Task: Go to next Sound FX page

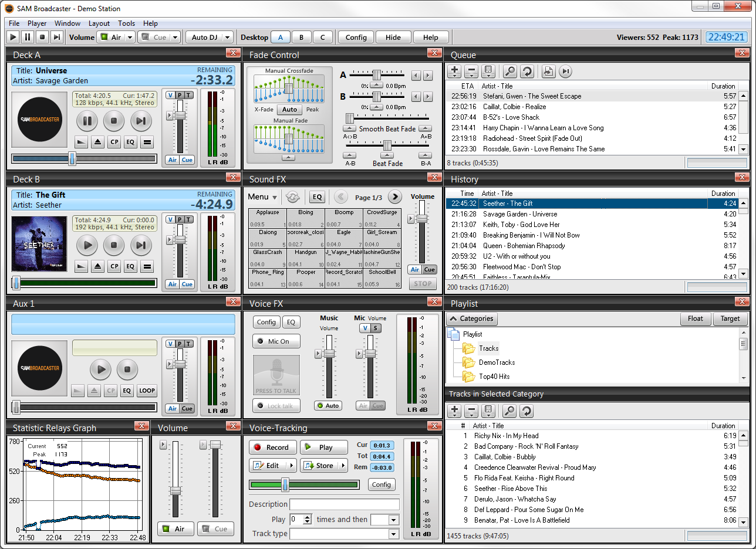Action: coord(395,197)
